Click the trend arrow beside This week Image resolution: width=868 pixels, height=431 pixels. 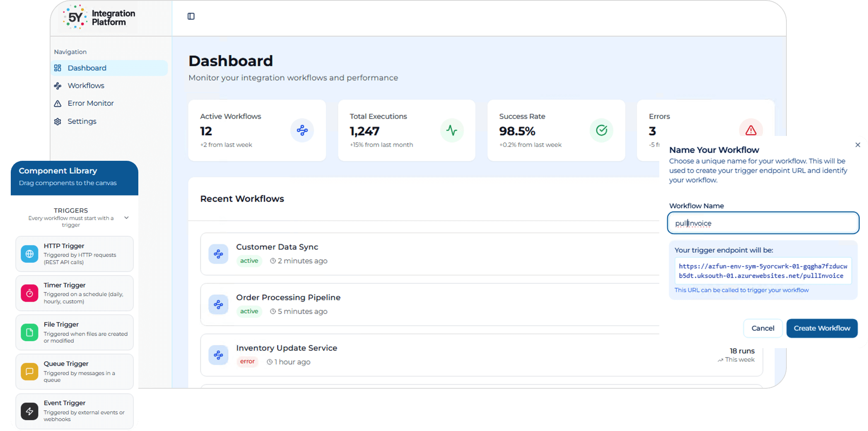[x=721, y=360]
